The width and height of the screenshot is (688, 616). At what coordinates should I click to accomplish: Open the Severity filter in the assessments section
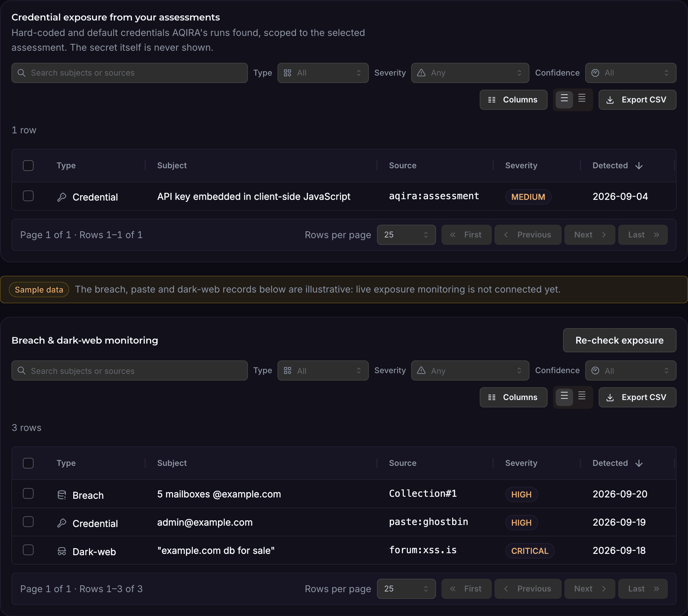(470, 73)
